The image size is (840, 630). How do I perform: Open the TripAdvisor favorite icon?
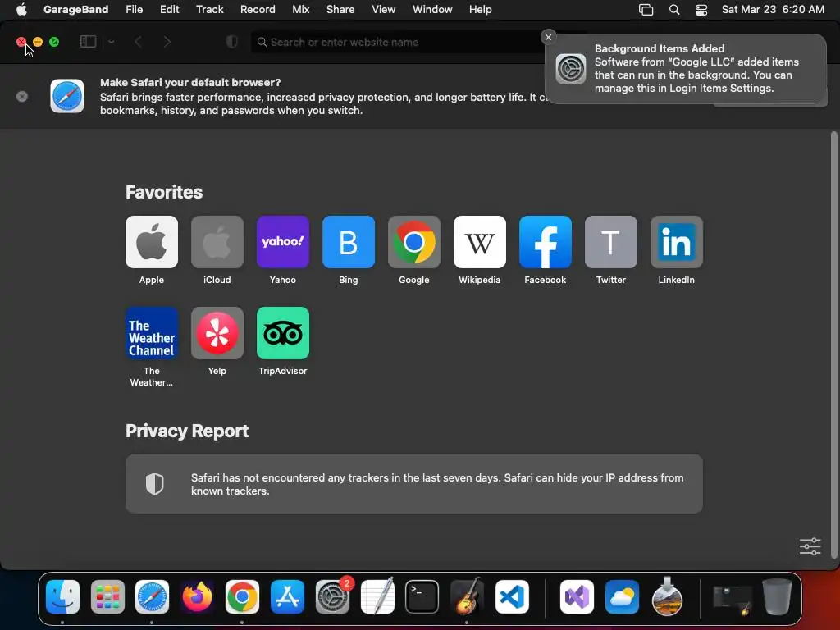pyautogui.click(x=282, y=333)
